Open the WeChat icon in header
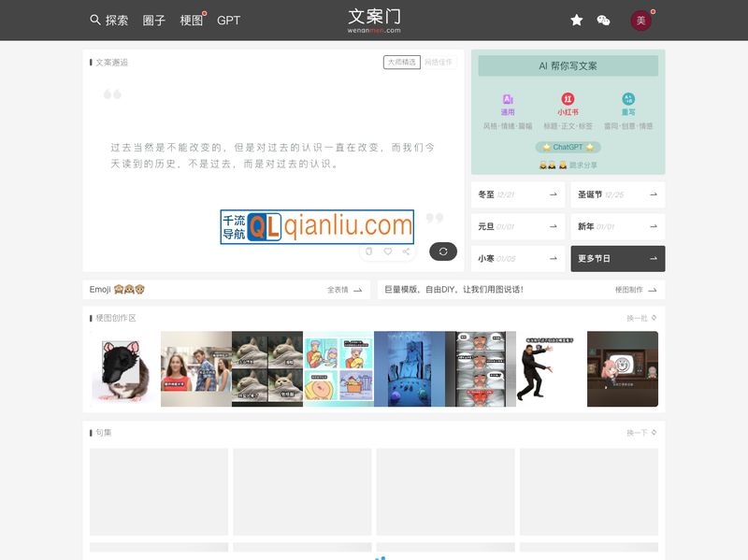748x560 pixels. 603,20
